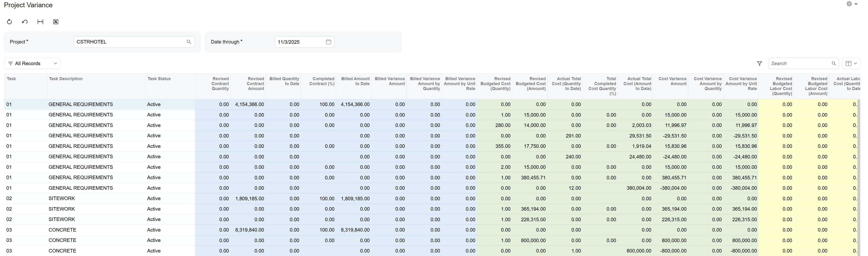The width and height of the screenshot is (868, 256).
Task: Open the Date through calendar picker
Action: click(328, 42)
